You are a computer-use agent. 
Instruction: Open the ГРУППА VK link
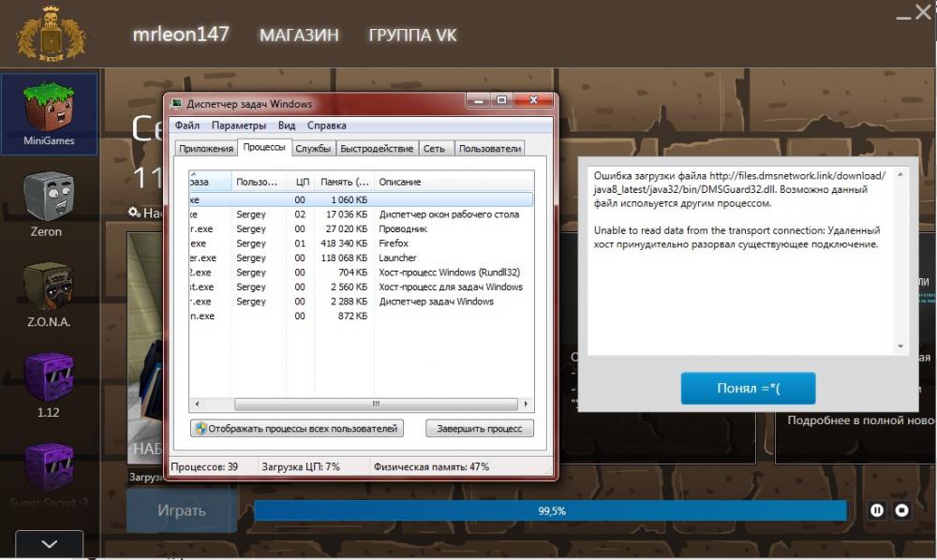coord(412,36)
